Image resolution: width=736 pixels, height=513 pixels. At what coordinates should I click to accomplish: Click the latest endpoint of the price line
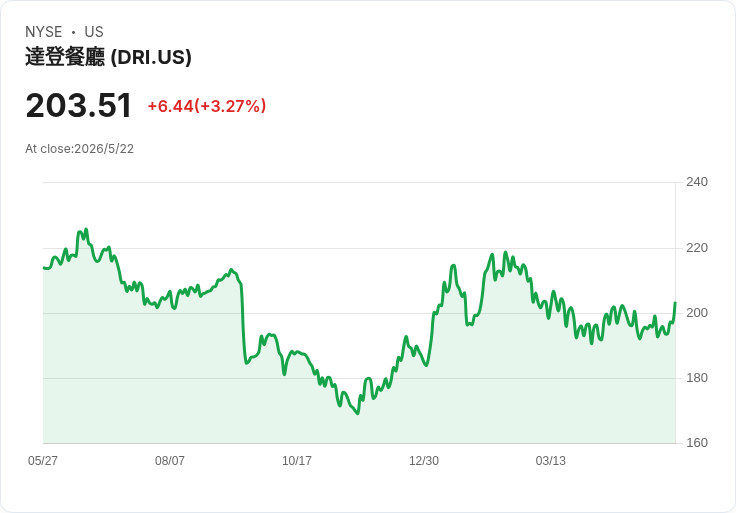[x=675, y=303]
